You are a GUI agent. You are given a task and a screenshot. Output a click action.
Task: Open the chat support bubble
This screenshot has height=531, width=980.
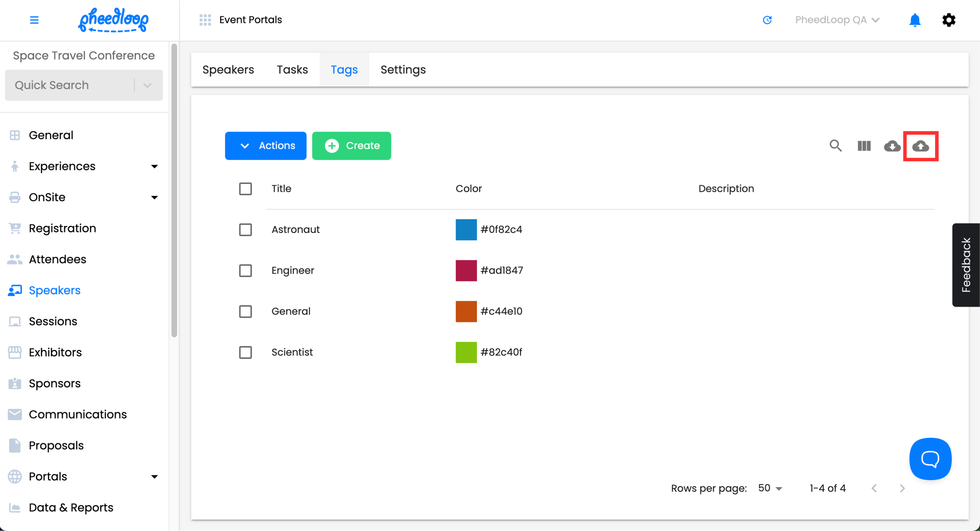click(930, 459)
